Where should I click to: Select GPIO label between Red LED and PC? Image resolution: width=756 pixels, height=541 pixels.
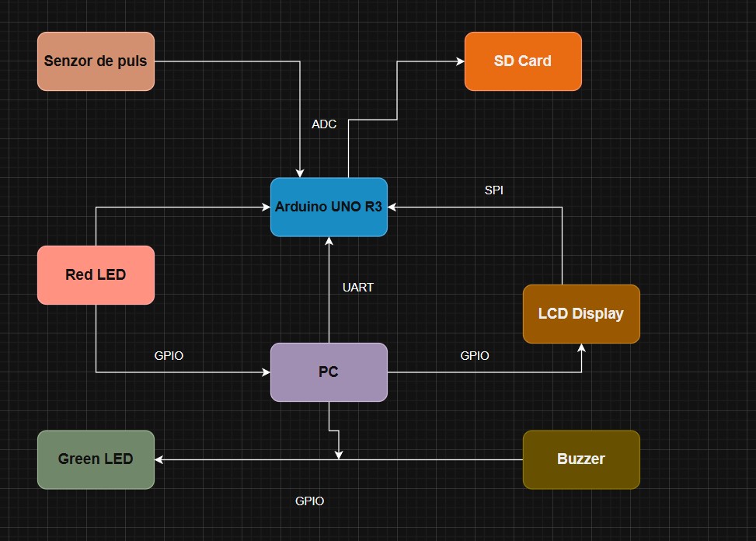169,356
